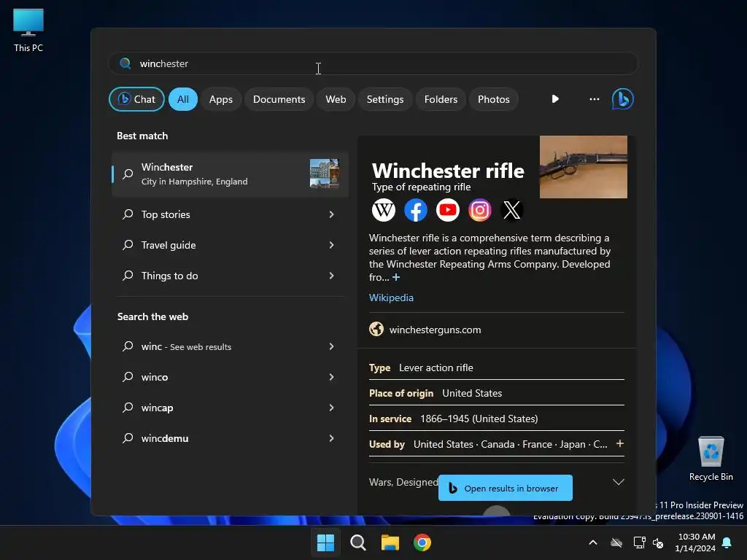747x560 pixels.
Task: Click the Things to do result text
Action: (x=169, y=276)
